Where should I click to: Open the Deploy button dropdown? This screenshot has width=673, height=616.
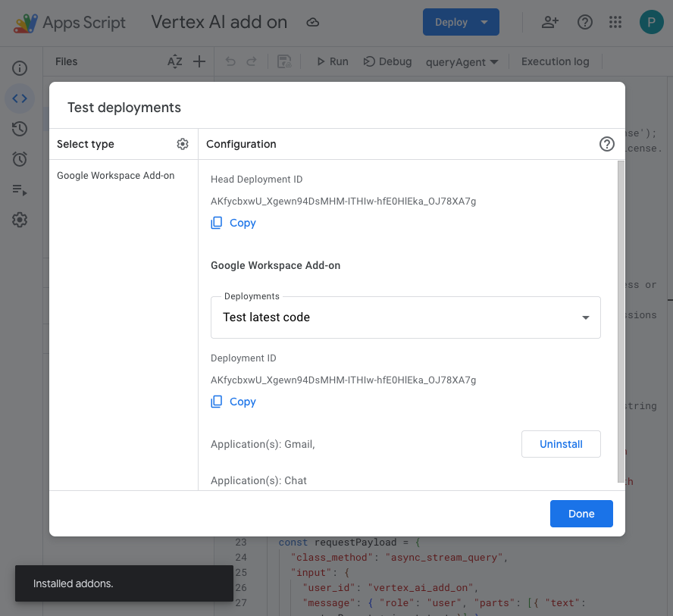coord(484,22)
